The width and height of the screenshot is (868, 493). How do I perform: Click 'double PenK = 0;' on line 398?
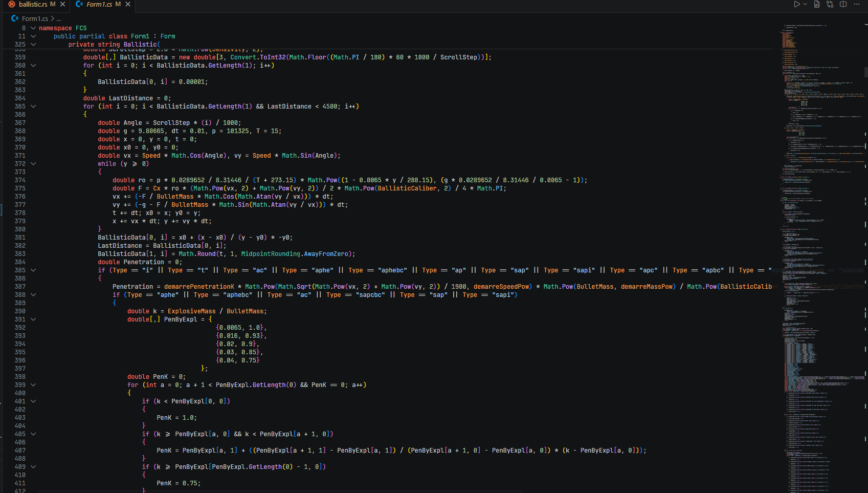157,377
